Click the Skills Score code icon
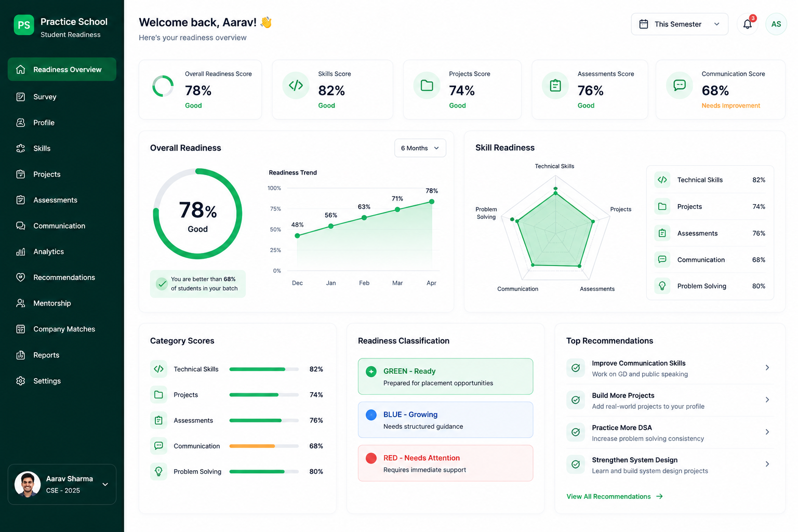The image size is (798, 532). [x=296, y=85]
